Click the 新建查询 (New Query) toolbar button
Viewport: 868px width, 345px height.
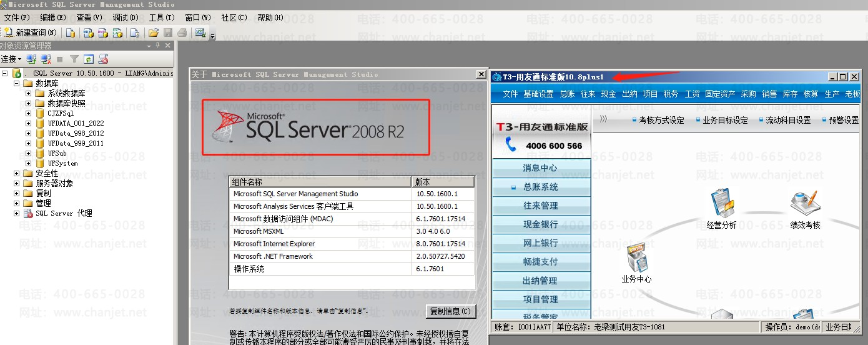[x=31, y=32]
